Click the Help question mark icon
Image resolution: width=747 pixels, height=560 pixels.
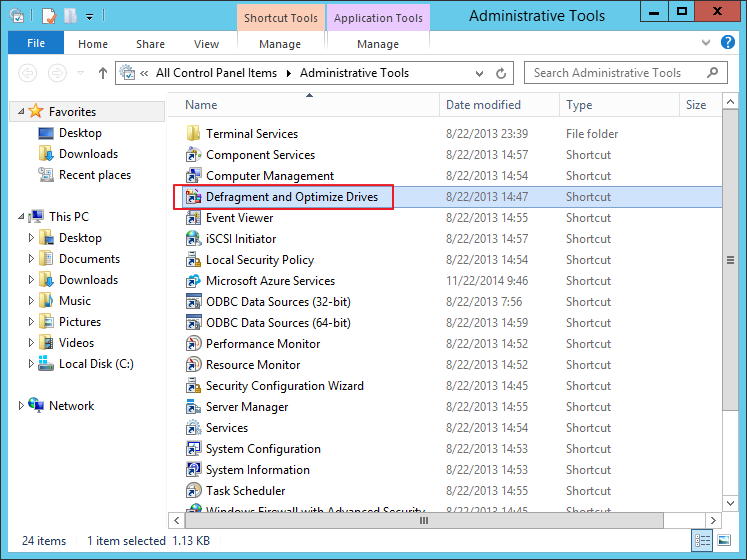(732, 44)
